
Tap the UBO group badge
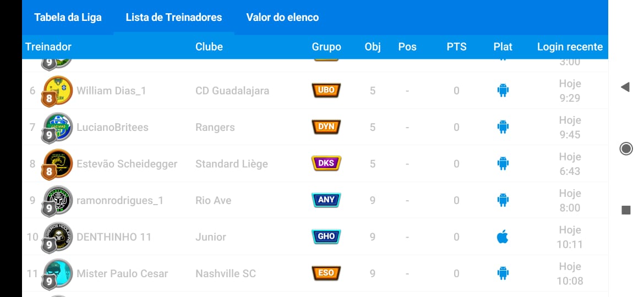click(326, 90)
